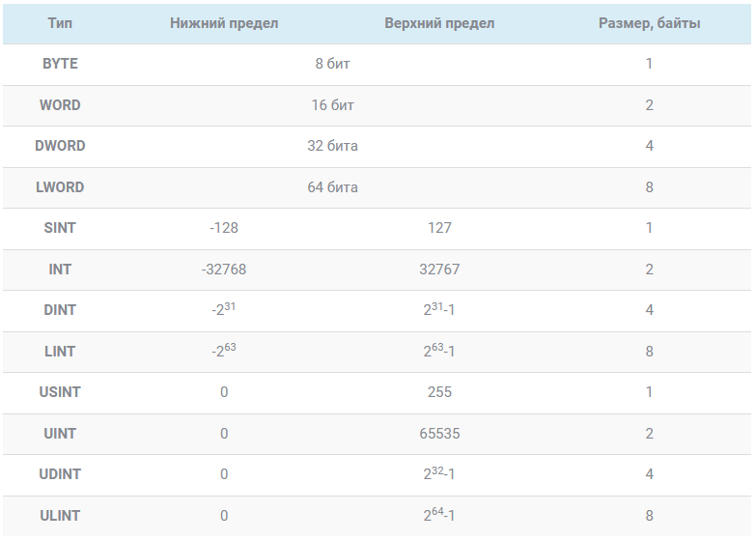Click the INT row label

(x=60, y=270)
